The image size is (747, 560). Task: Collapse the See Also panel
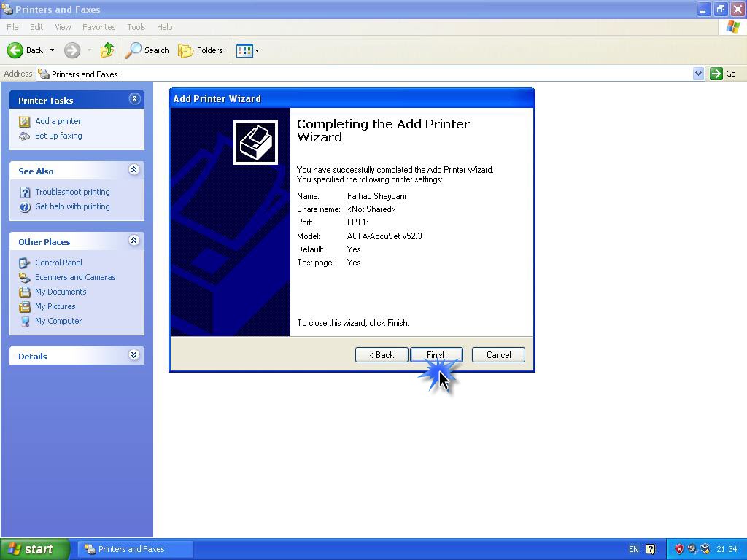pyautogui.click(x=134, y=170)
